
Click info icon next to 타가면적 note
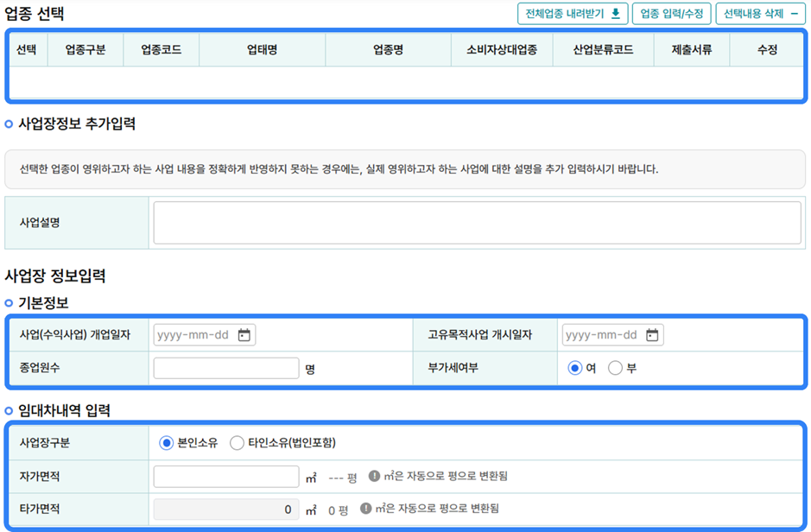coord(366,509)
